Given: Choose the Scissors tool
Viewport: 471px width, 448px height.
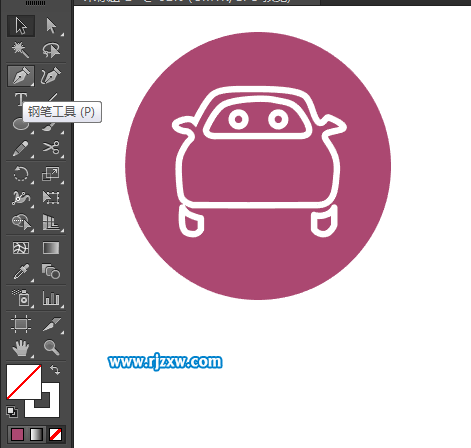Looking at the screenshot, I should click(x=51, y=148).
